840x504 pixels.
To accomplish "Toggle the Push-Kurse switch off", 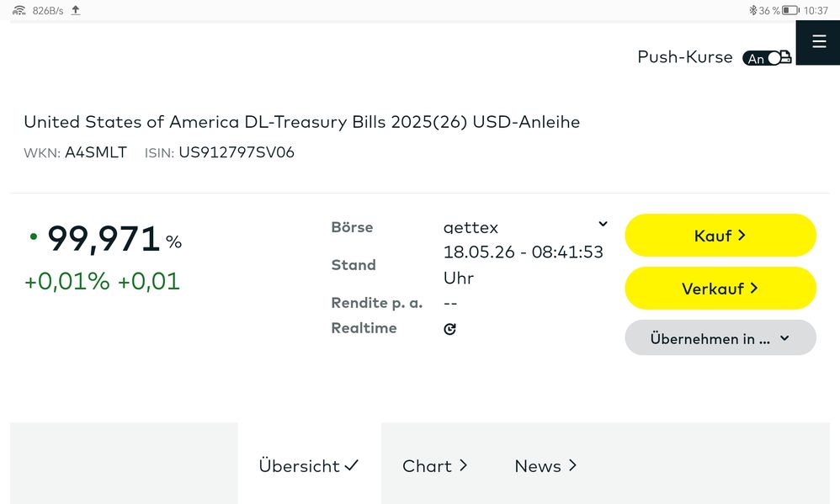I will [x=761, y=58].
